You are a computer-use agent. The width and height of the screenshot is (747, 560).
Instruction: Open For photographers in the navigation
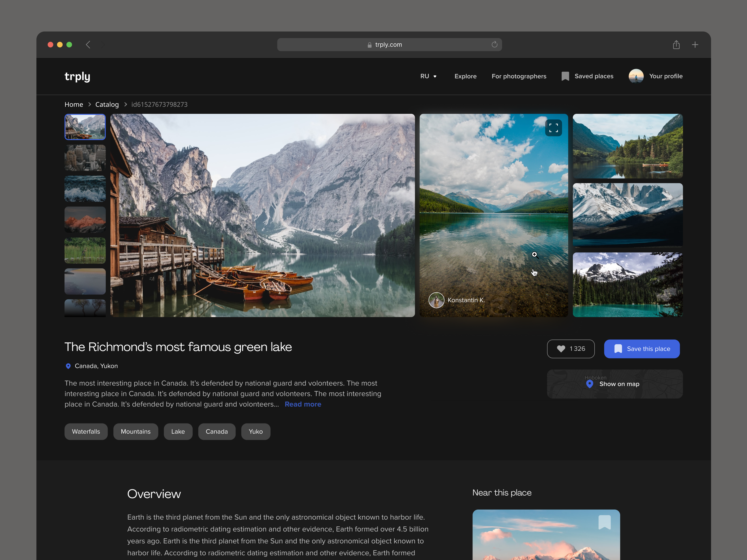[519, 76]
